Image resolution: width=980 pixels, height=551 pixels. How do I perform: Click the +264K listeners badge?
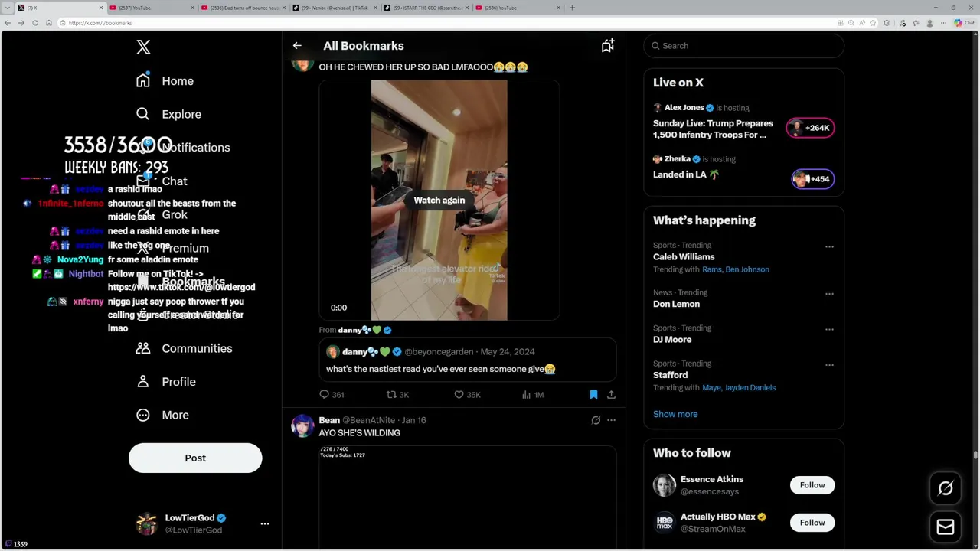pos(810,128)
